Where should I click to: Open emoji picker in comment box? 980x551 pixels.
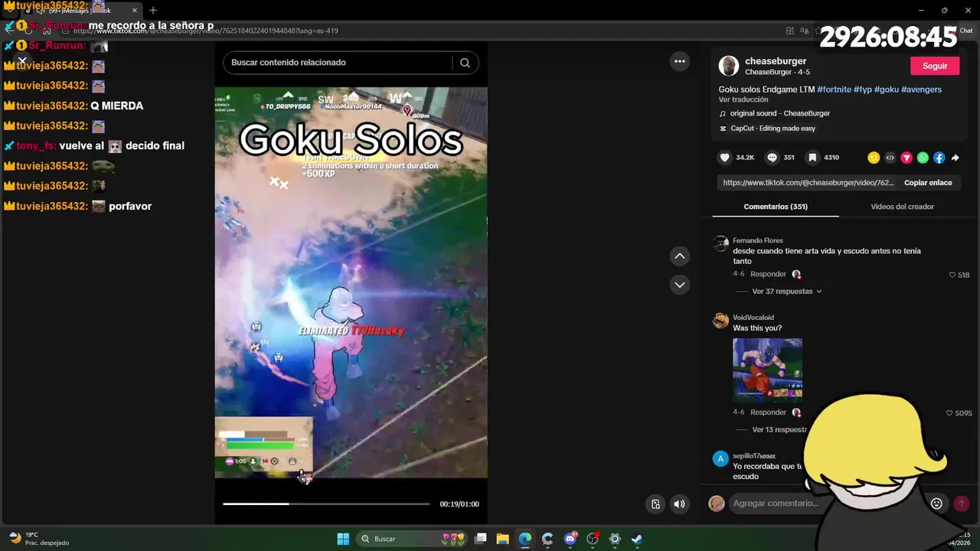pyautogui.click(x=936, y=504)
